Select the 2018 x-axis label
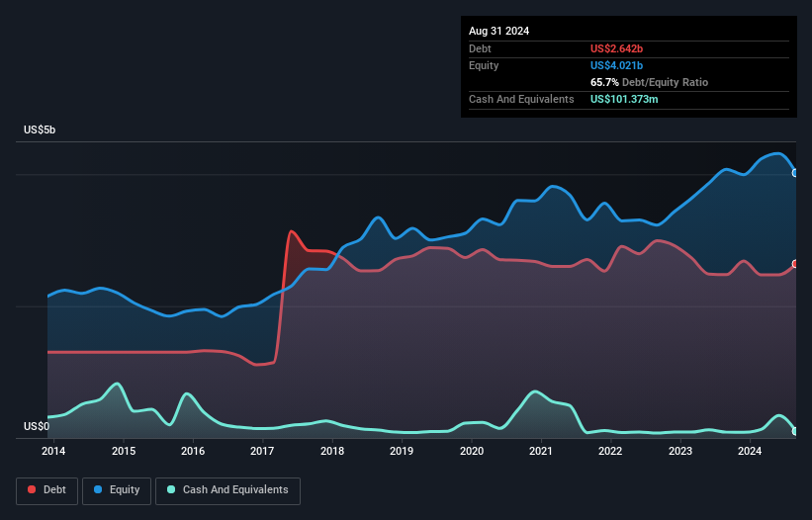 pos(332,451)
